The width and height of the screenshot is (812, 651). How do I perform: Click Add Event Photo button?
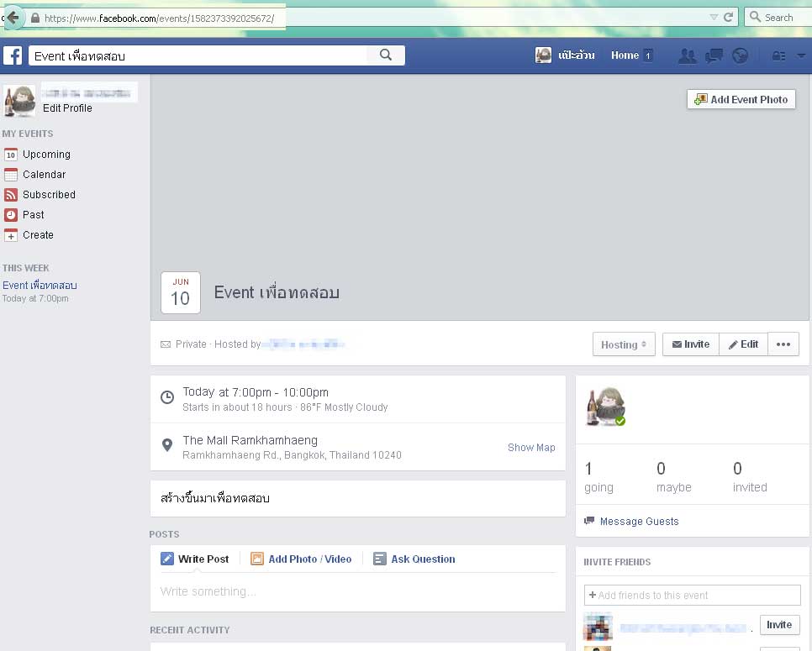(741, 99)
